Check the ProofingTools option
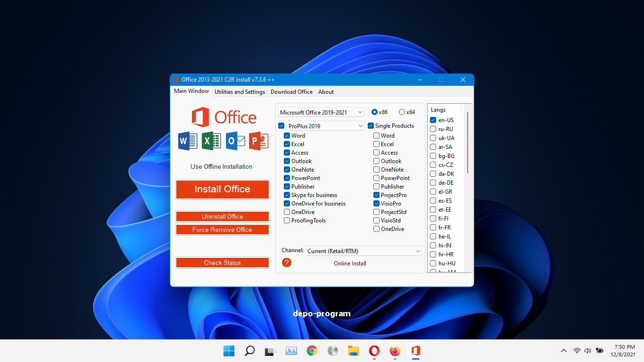Image resolution: width=644 pixels, height=362 pixels. 287,220
